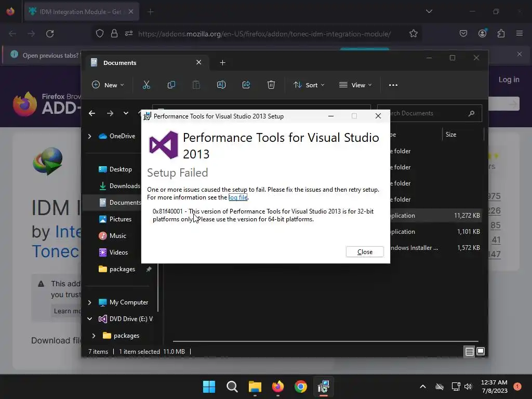
Task: Select the IDM Integration Module browser tab
Action: click(82, 11)
